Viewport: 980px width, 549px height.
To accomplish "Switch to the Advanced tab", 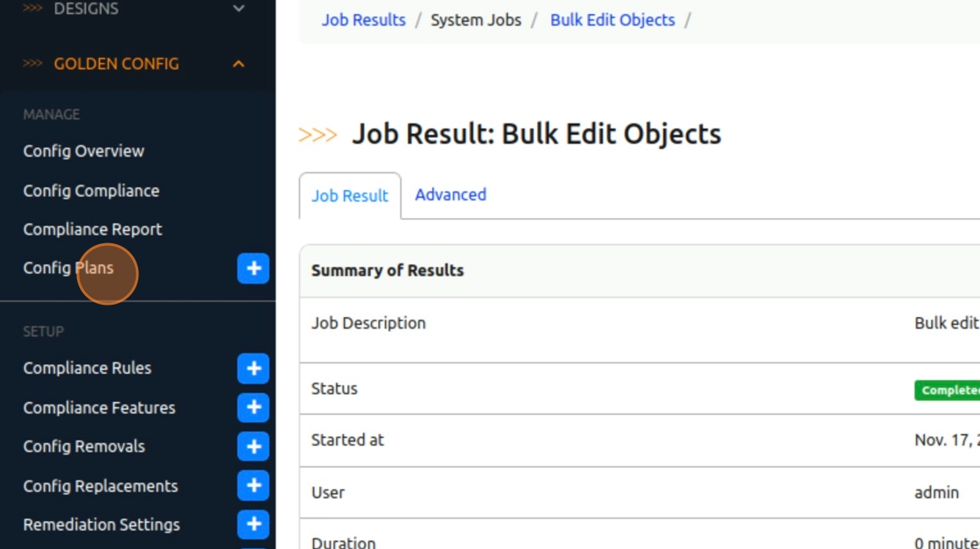I will (451, 195).
